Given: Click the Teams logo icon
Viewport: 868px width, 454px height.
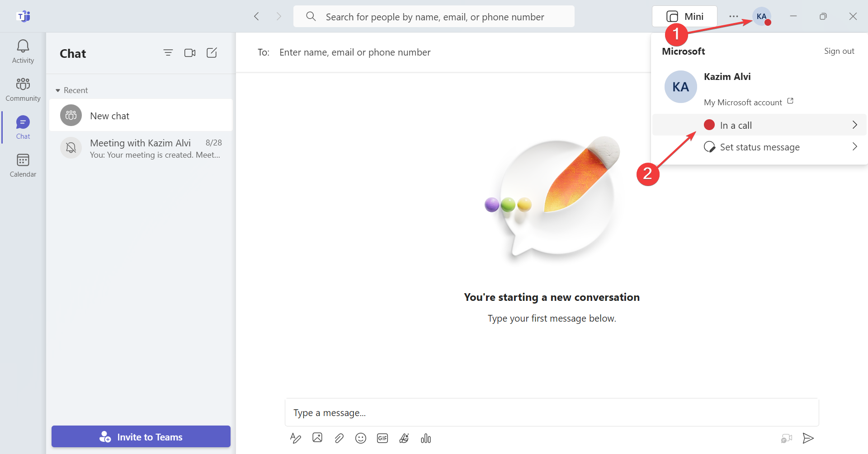Looking at the screenshot, I should tap(23, 16).
